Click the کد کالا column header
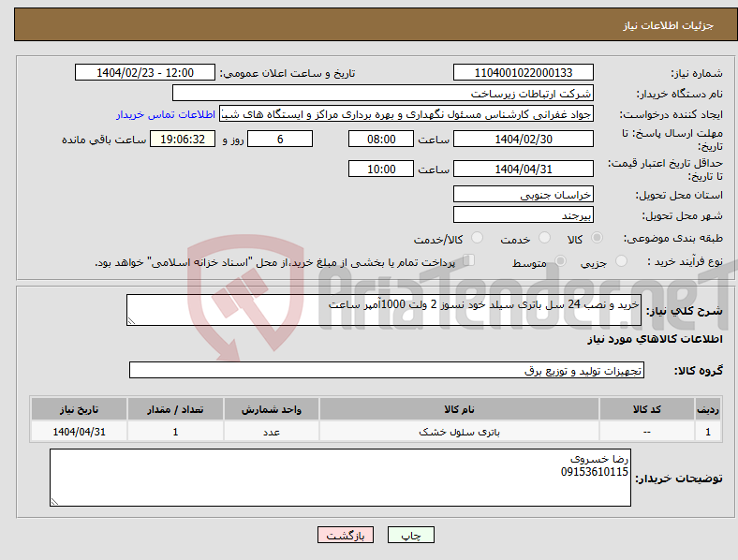 coord(647,409)
